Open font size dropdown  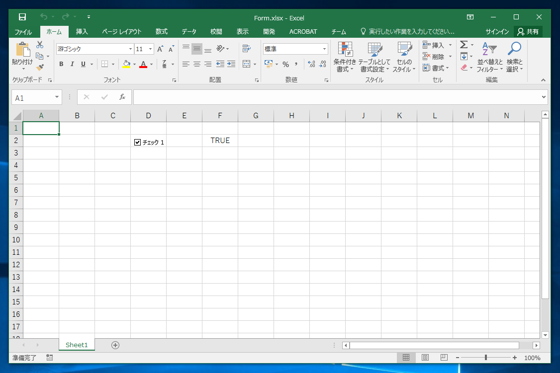150,49
